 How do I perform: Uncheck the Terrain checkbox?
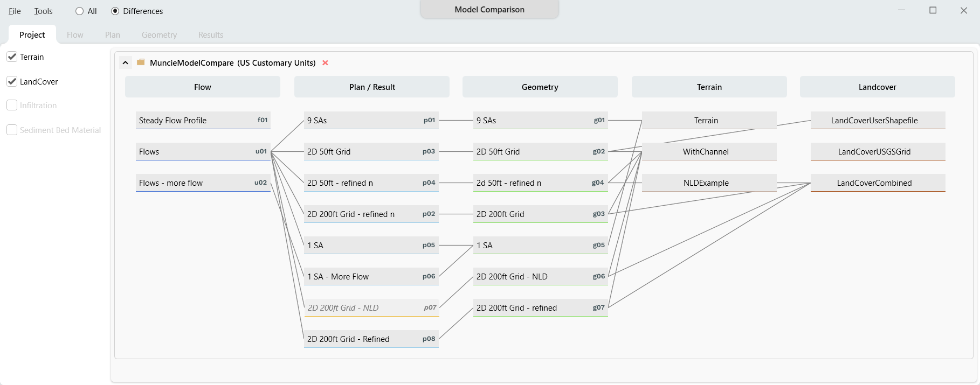pyautogui.click(x=12, y=57)
